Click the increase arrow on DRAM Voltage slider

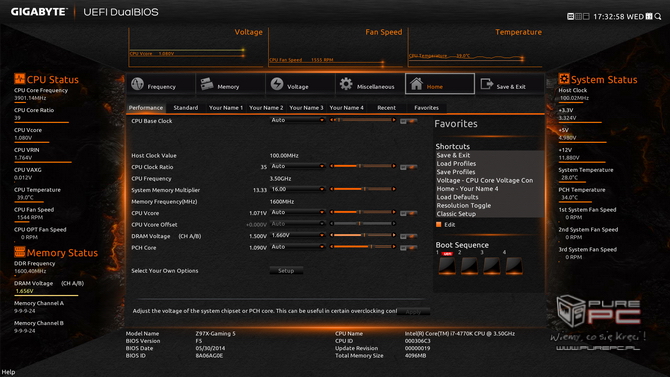point(394,235)
